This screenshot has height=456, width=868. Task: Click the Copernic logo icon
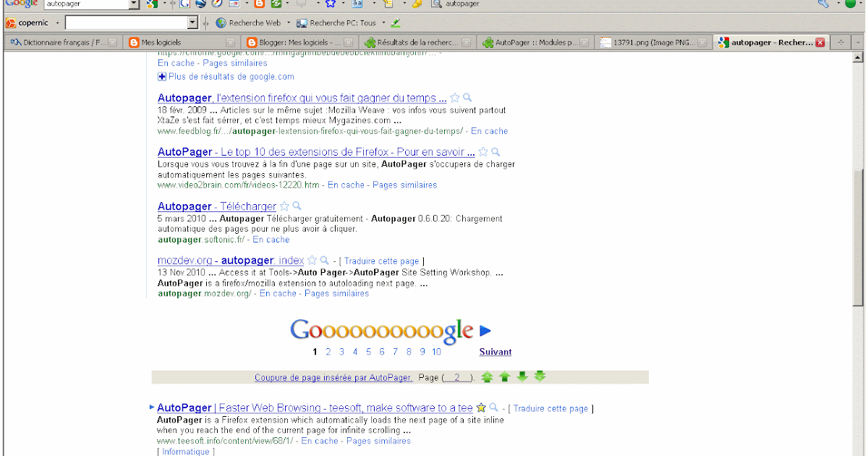pos(11,23)
